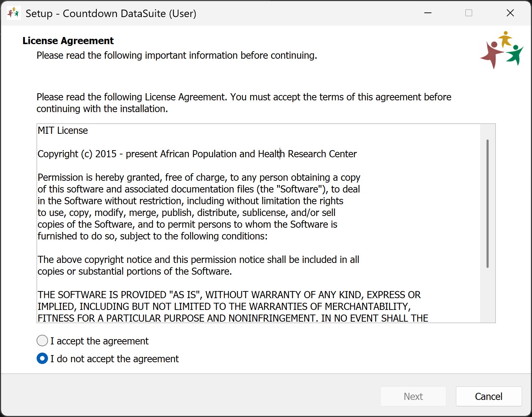Screen dimensions: 532x417
Task: Click 'furnished to do so' license line
Action: coord(152,236)
